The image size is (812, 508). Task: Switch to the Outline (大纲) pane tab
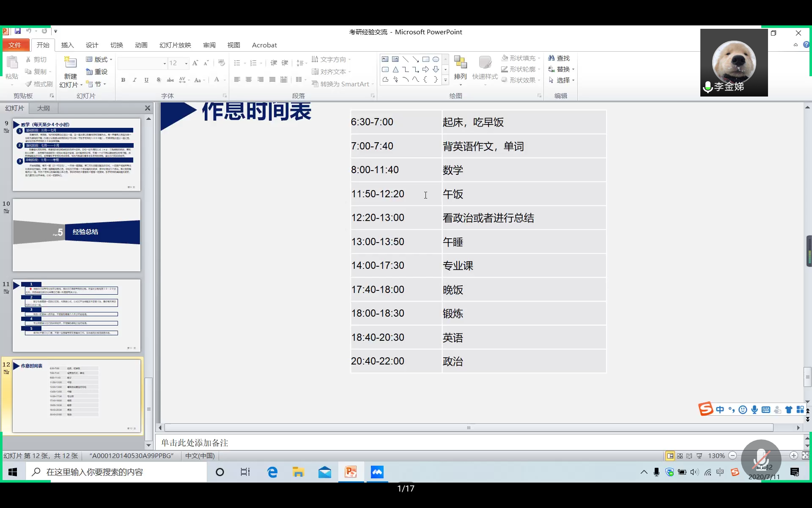pyautogui.click(x=43, y=108)
